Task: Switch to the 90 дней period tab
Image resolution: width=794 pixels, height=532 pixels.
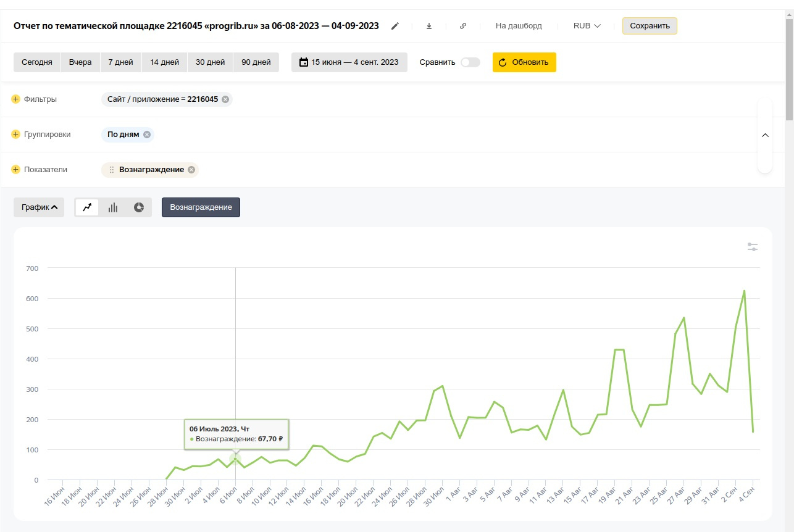Action: click(x=256, y=62)
